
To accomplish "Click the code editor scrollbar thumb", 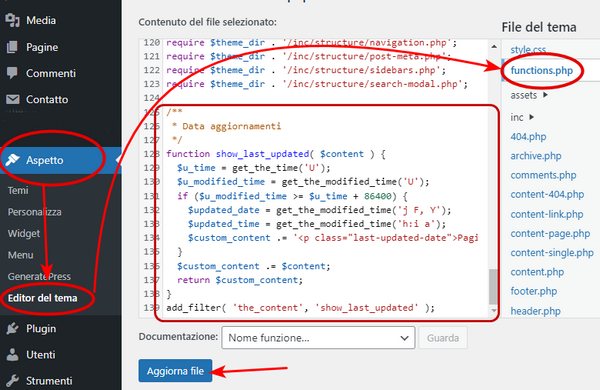I will tap(494, 286).
